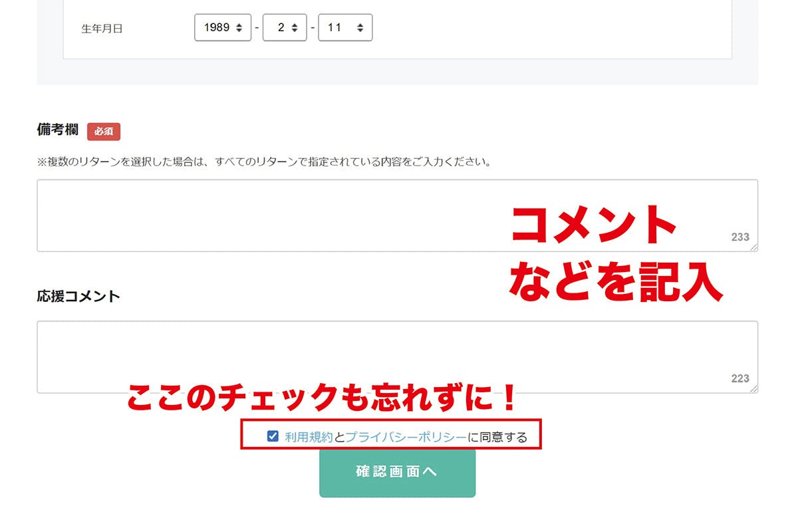Viewport: 798px width, 532px height.
Task: Click the 生年月日 field label
Action: 102,29
